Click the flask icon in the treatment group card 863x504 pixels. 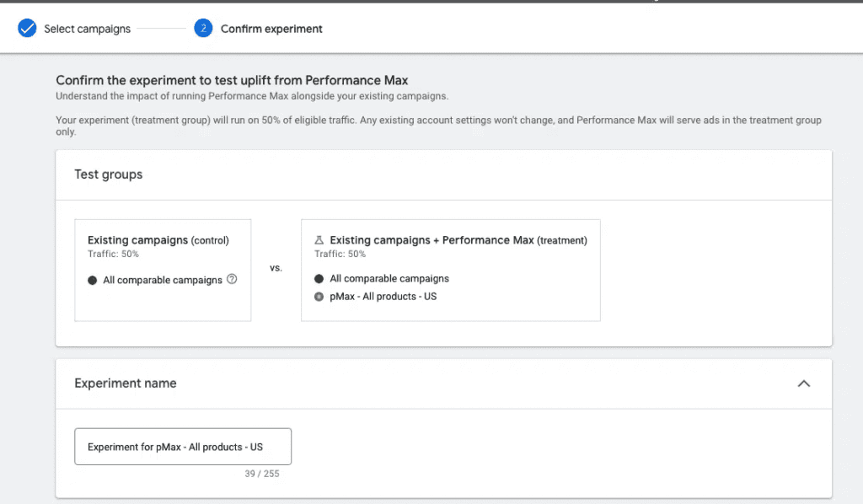[x=319, y=240]
